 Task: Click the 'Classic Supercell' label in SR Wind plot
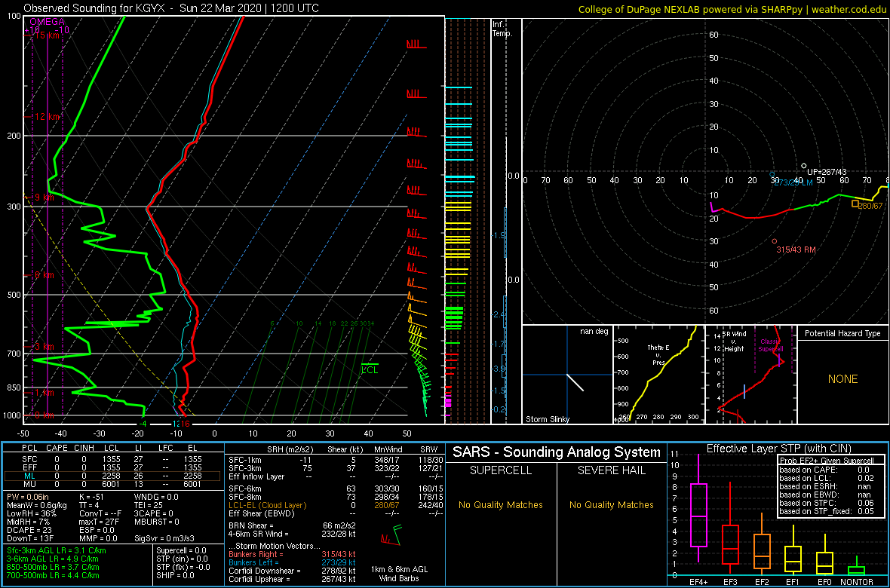pyautogui.click(x=772, y=345)
